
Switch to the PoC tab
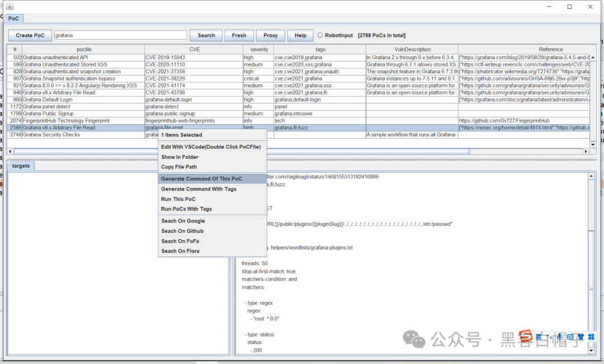[x=13, y=18]
